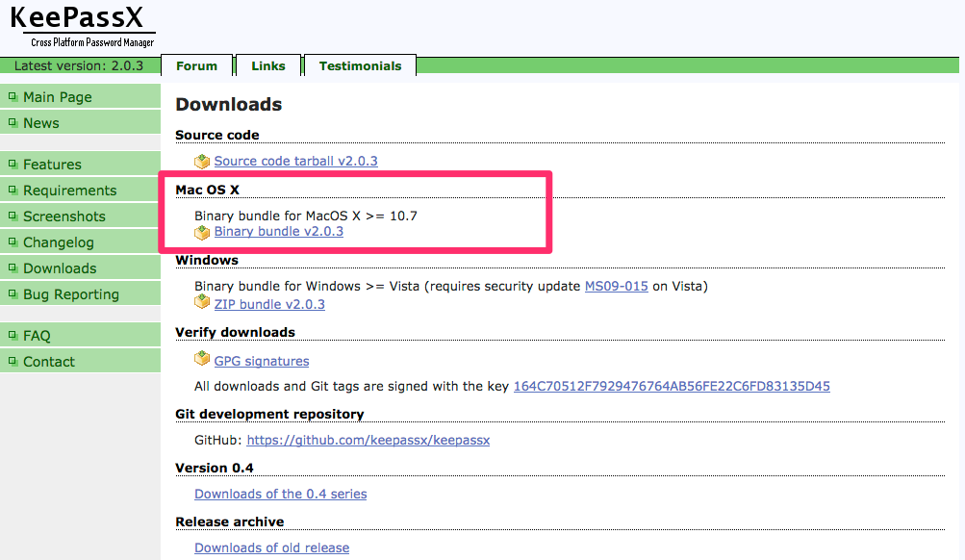Click the bullet icon next to Screenshots
This screenshot has width=965, height=560.
(13, 216)
